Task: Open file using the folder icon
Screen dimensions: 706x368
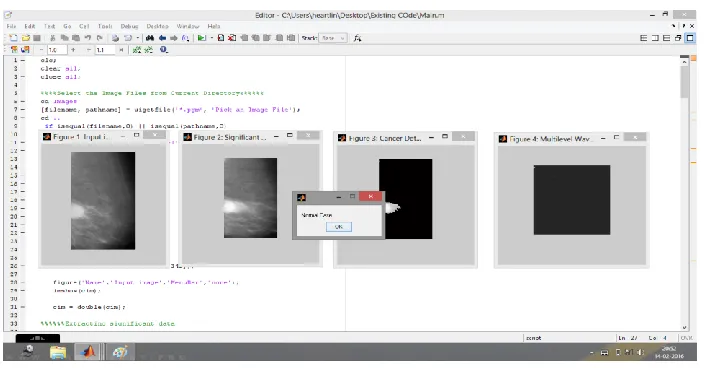Action: tap(26, 38)
